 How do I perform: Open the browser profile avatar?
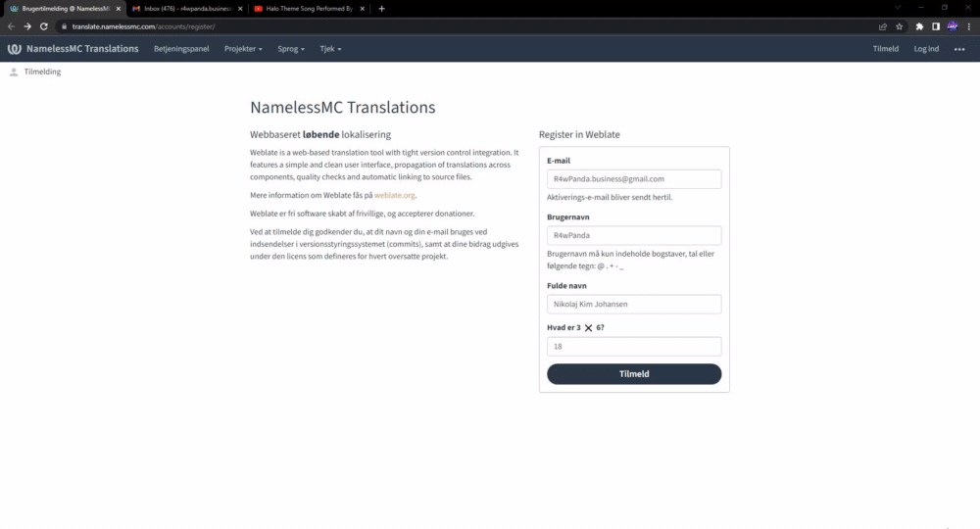pyautogui.click(x=953, y=26)
